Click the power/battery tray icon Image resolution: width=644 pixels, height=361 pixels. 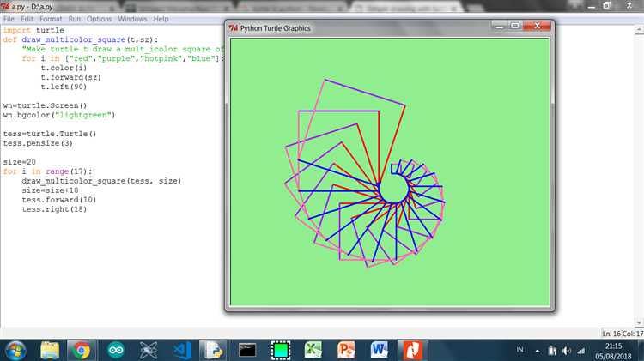tap(552, 351)
